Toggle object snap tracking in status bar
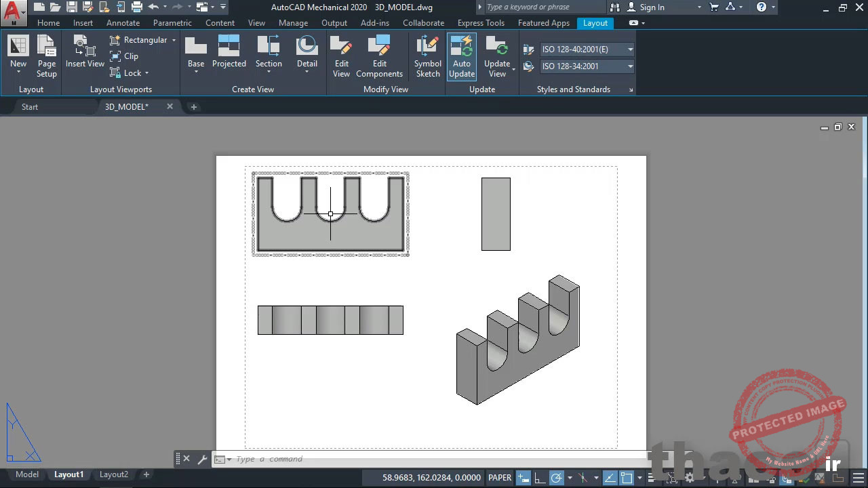Image resolution: width=868 pixels, height=488 pixels. (x=611, y=477)
